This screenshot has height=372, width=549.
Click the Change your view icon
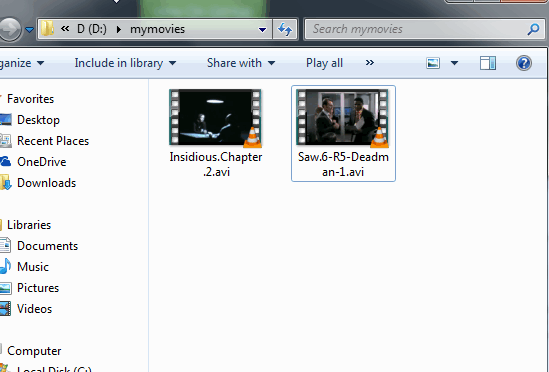(x=433, y=63)
